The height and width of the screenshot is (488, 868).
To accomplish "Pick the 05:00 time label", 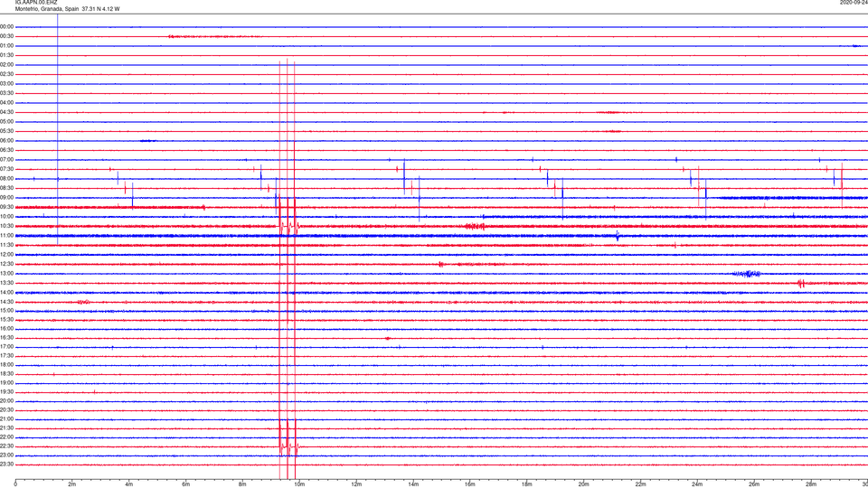I will pyautogui.click(x=7, y=121).
